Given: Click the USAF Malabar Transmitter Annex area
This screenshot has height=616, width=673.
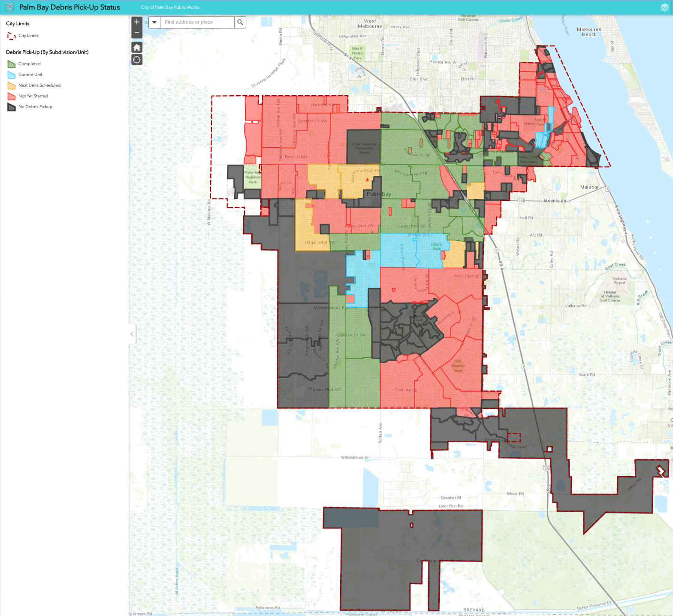Looking at the screenshot, I should [x=364, y=148].
